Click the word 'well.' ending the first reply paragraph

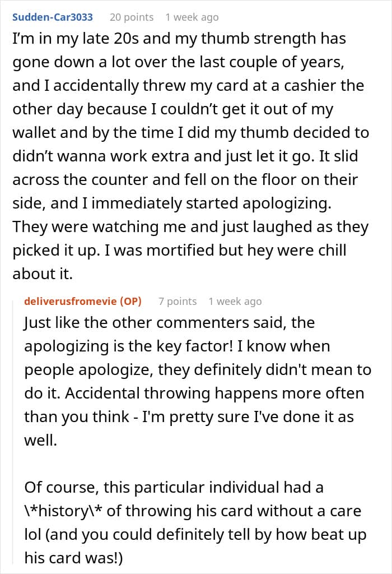(40, 441)
